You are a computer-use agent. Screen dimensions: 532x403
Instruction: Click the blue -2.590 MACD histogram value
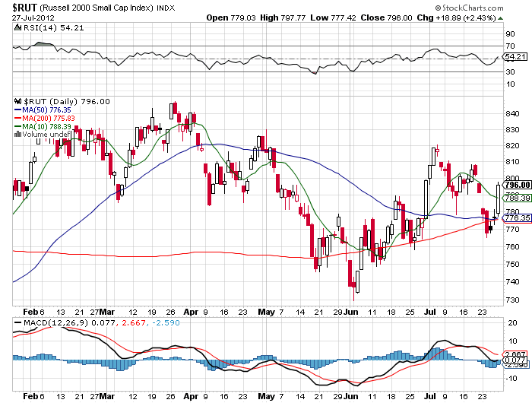tap(166, 322)
